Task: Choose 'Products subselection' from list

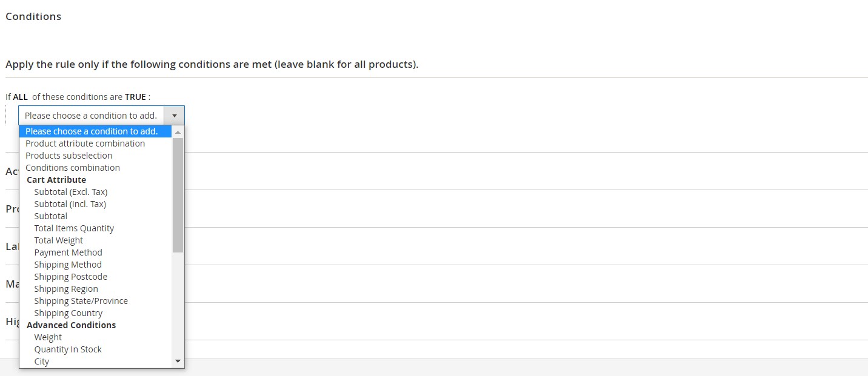Action: (x=68, y=156)
